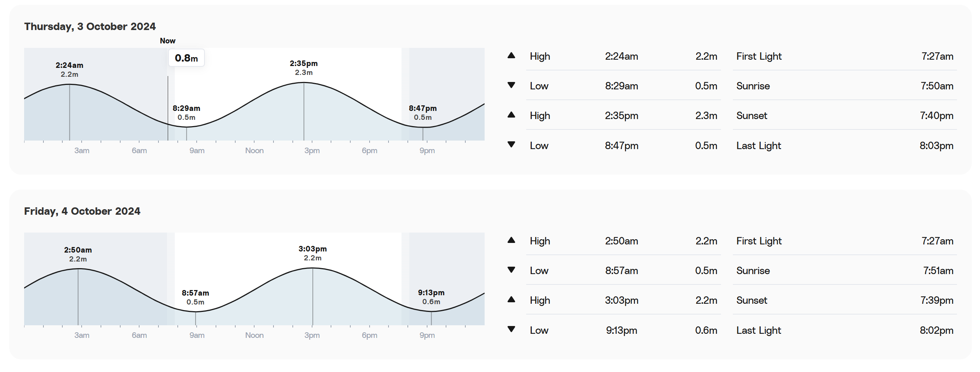This screenshot has width=980, height=372.
Task: Click Friday's 3:03pm 2.2m peak label
Action: (x=312, y=253)
